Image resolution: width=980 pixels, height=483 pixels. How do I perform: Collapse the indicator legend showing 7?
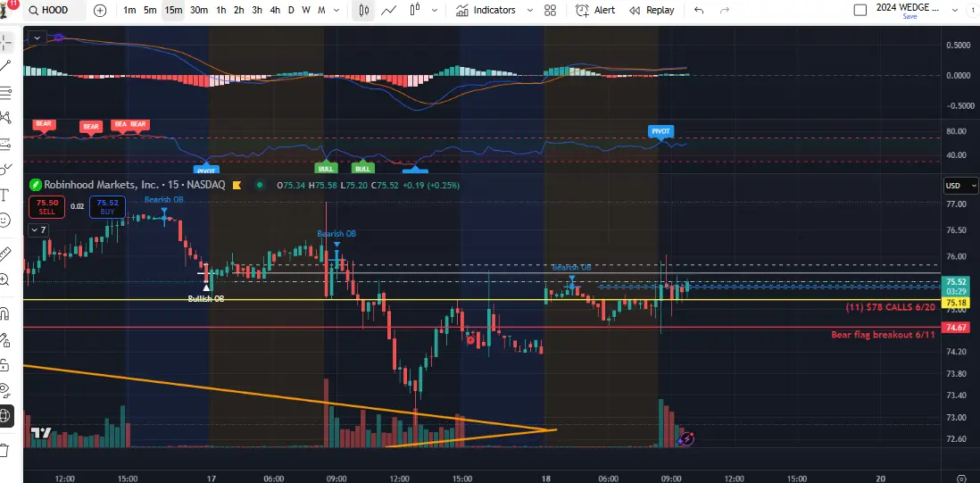point(38,230)
